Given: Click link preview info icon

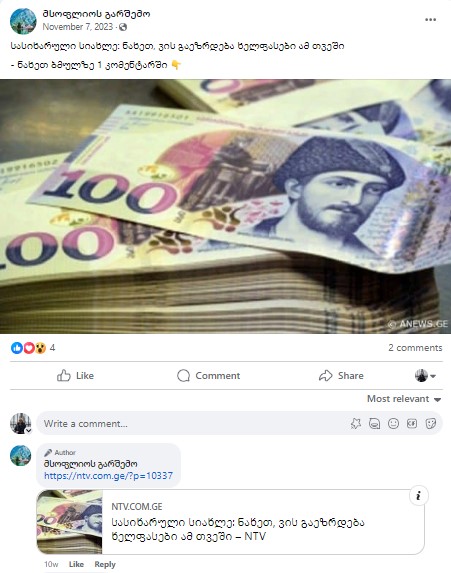Looking at the screenshot, I should [418, 496].
